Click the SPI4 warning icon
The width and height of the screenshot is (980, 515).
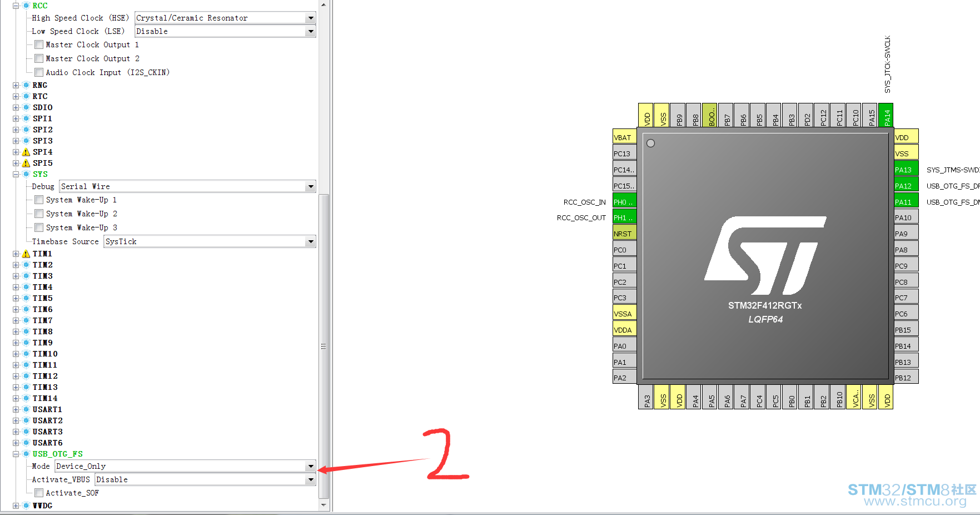click(26, 152)
